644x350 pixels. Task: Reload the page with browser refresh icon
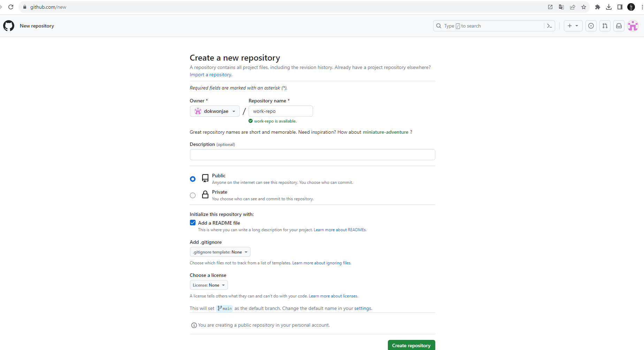tap(11, 7)
